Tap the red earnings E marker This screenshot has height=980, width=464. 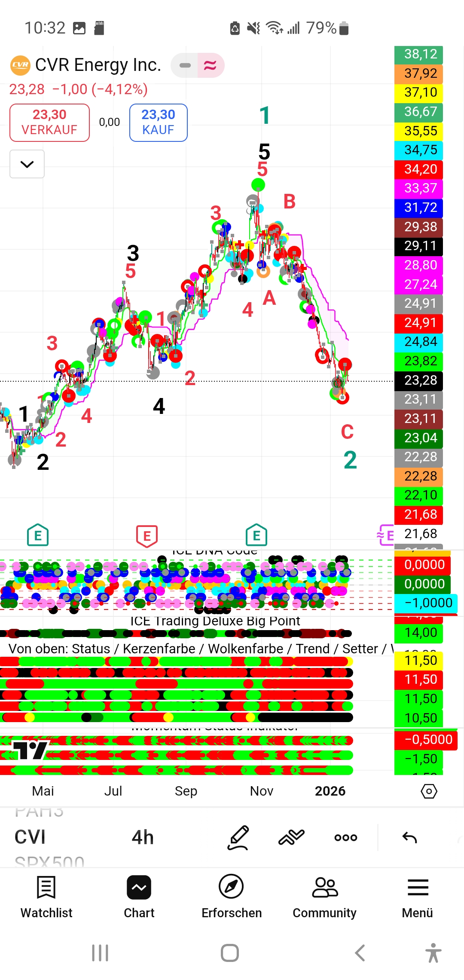pyautogui.click(x=147, y=536)
